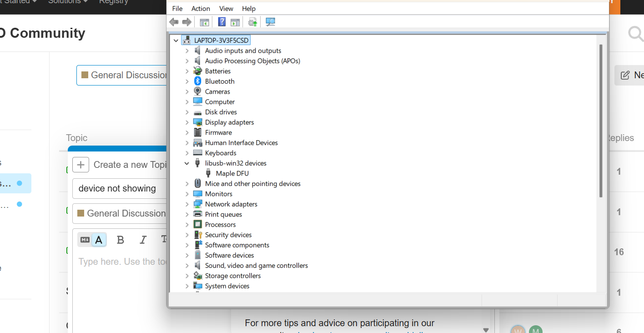The image size is (644, 333).
Task: Click the Forward arrow toolbar icon
Action: pos(186,22)
